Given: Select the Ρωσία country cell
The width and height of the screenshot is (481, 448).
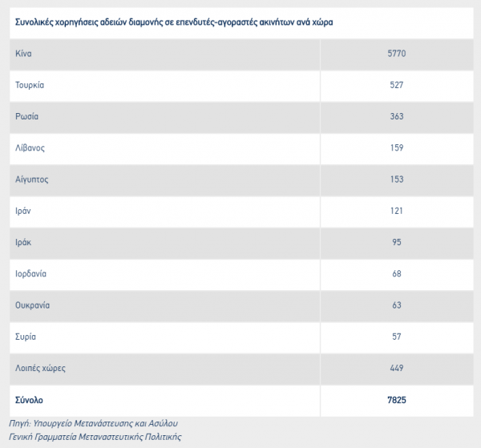Looking at the screenshot, I should [26, 116].
